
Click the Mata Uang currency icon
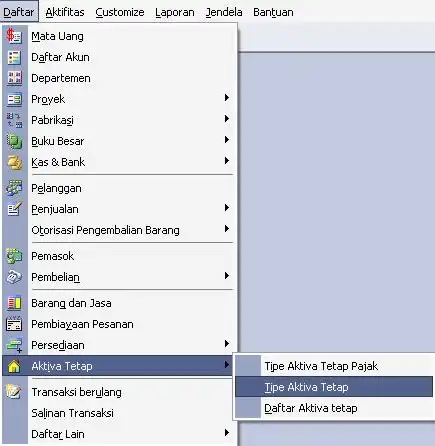pos(14,36)
